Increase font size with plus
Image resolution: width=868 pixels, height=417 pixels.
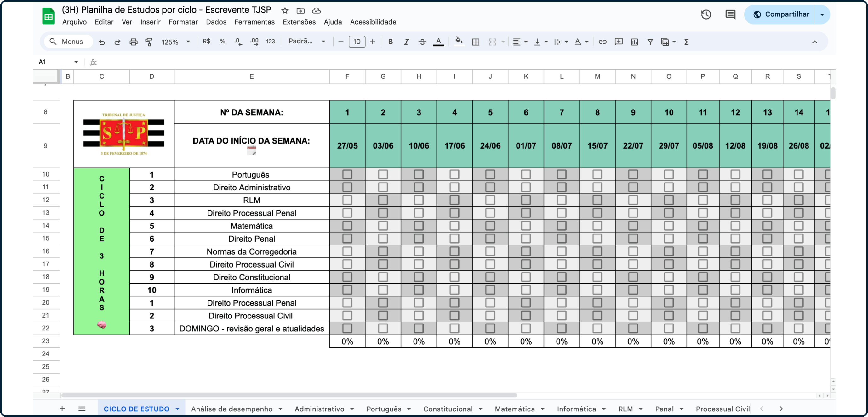click(x=372, y=42)
